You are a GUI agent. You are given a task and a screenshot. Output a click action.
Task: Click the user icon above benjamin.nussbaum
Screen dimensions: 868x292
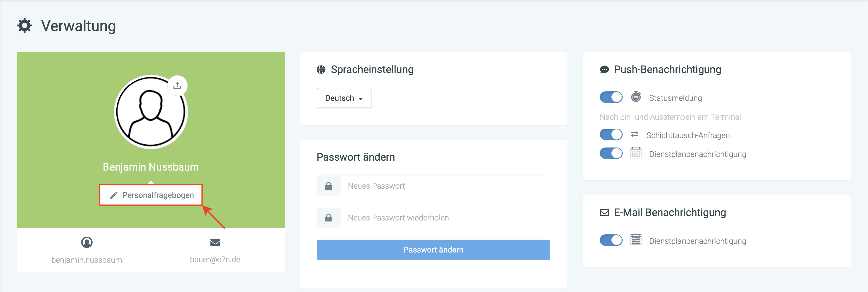[87, 242]
